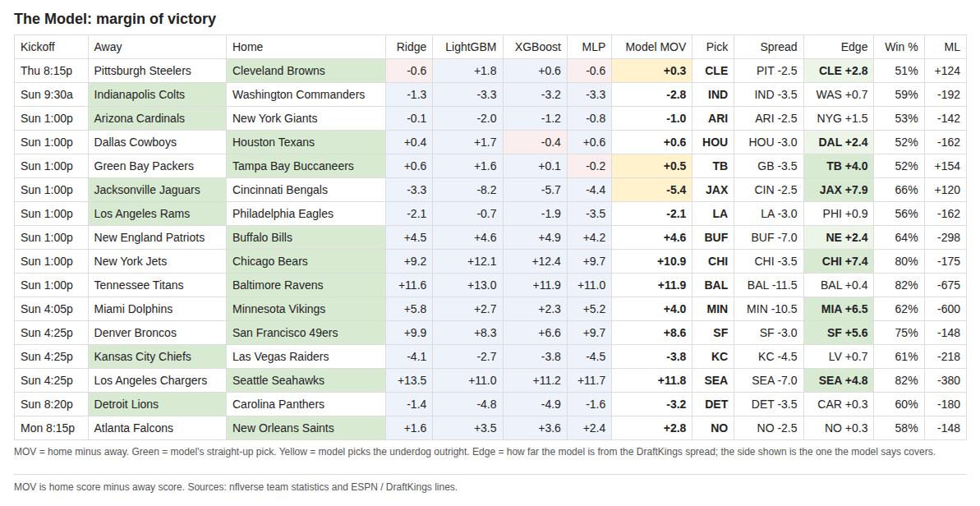This screenshot has height=506, width=980.
Task: Select the Carolina Panthers cell
Action: pos(306,404)
